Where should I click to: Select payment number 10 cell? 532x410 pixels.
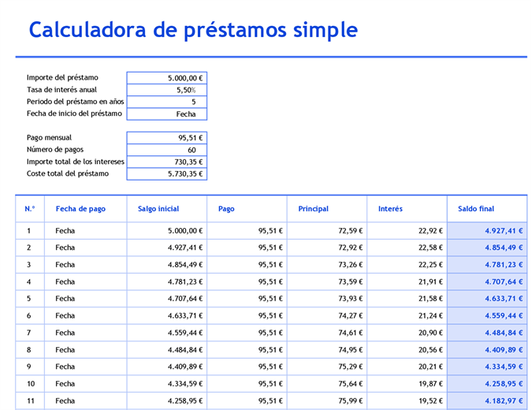pyautogui.click(x=30, y=384)
